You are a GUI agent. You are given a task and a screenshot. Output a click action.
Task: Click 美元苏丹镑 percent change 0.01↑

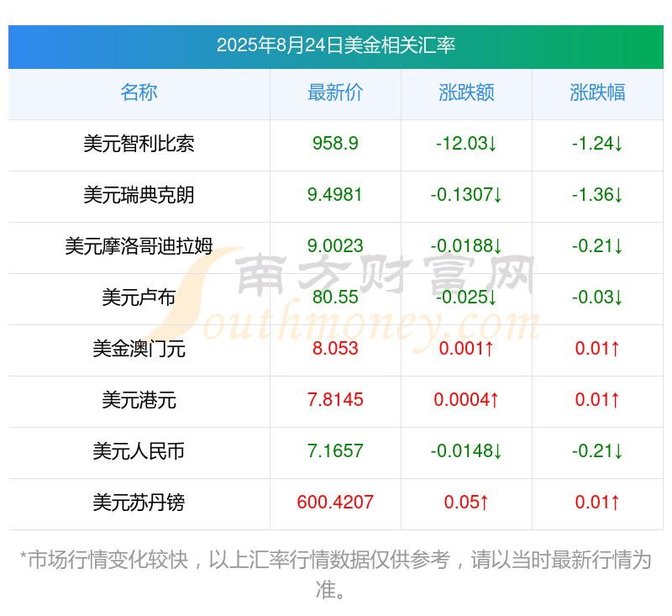pos(597,503)
